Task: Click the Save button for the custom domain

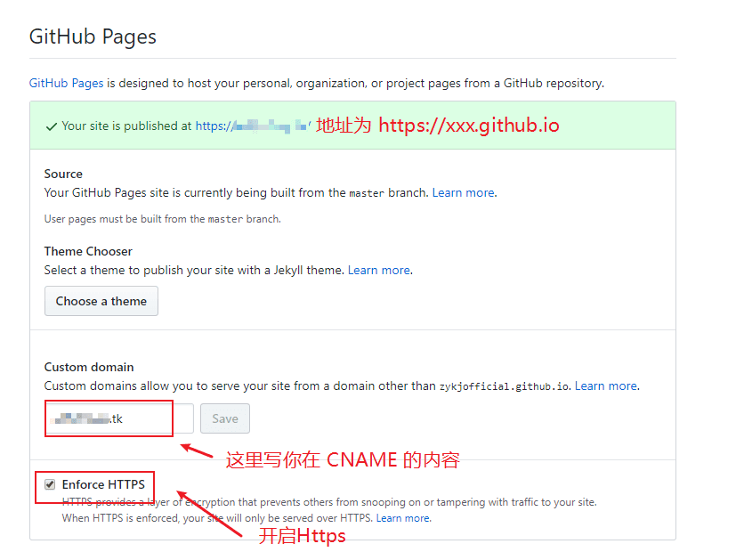Action: tap(225, 418)
